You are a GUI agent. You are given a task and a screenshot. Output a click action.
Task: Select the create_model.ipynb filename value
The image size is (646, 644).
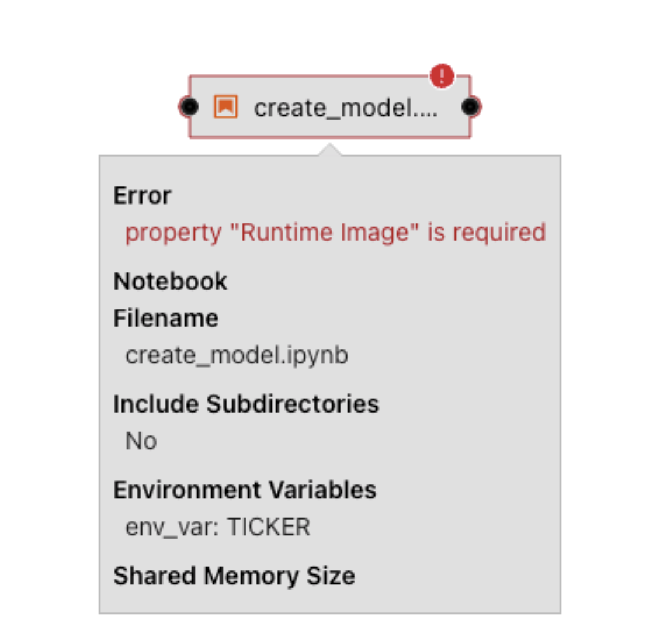237,355
